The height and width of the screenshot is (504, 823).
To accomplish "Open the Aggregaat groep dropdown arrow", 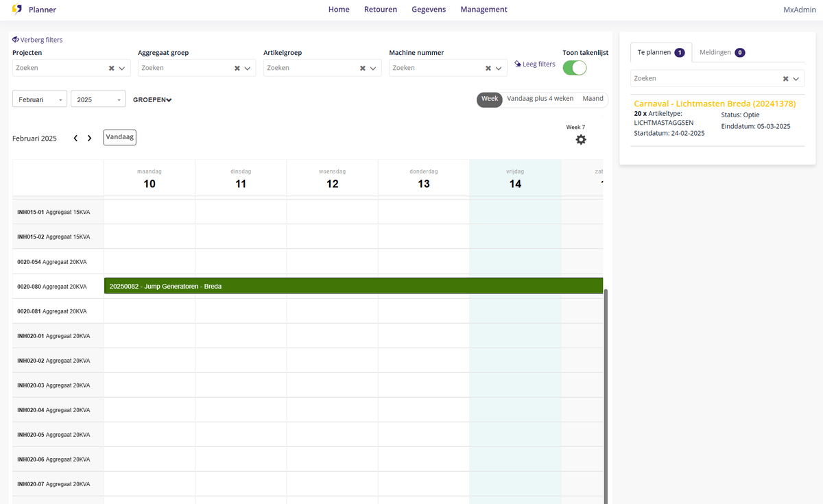I will click(x=247, y=68).
